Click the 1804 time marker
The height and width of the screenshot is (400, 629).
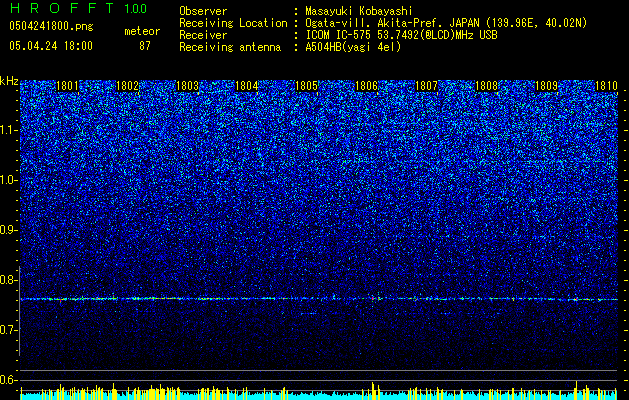tap(247, 86)
